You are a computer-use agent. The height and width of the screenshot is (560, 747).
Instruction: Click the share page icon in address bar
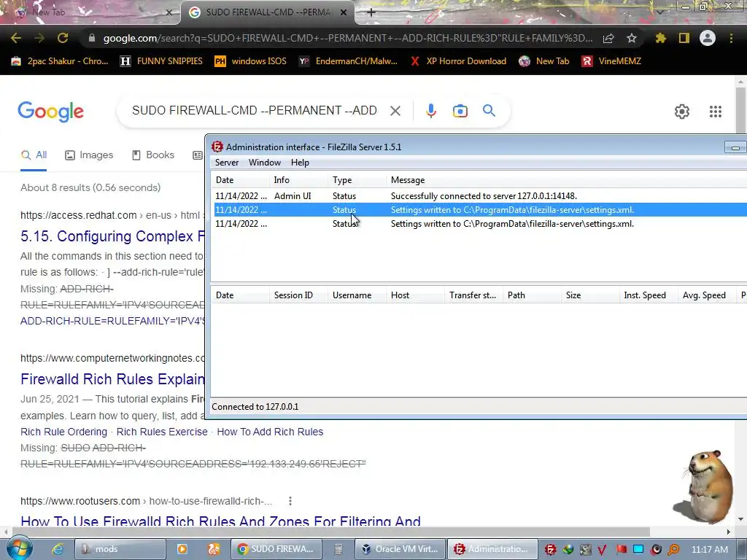point(608,38)
